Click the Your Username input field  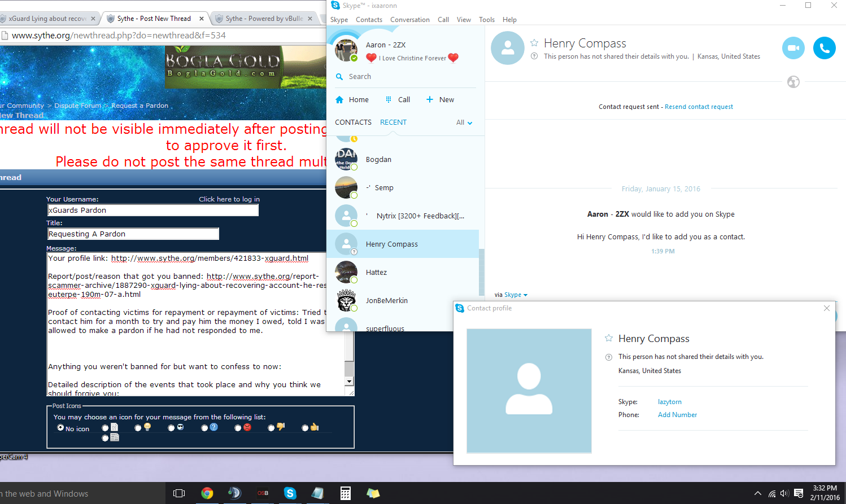tap(152, 211)
